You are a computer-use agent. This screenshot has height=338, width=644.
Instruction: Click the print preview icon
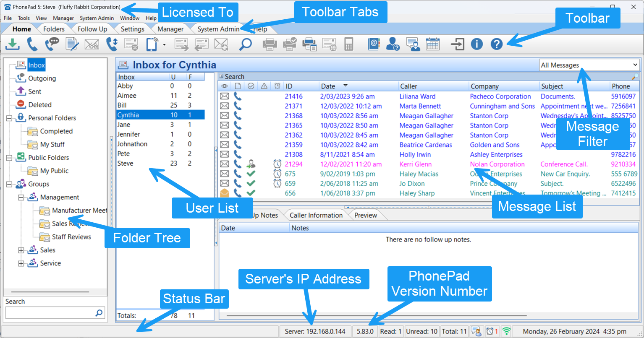[x=309, y=44]
